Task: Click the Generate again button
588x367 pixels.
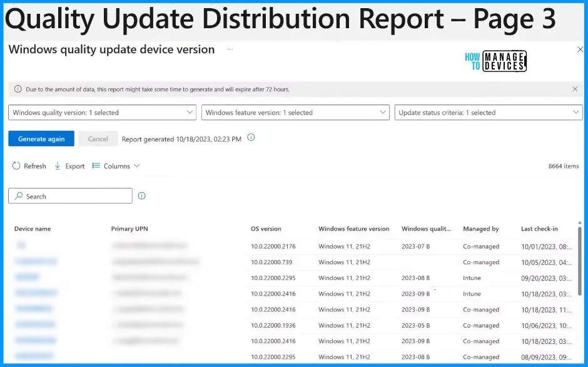Action: (41, 138)
